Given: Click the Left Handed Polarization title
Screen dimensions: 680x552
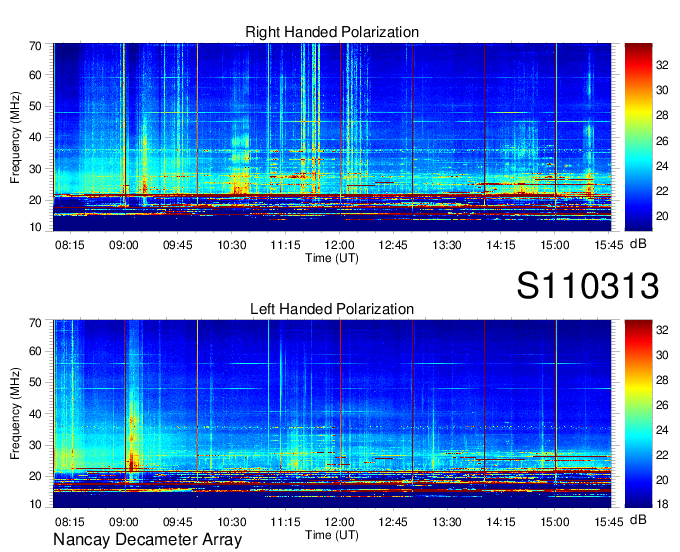Looking at the screenshot, I should click(332, 309).
